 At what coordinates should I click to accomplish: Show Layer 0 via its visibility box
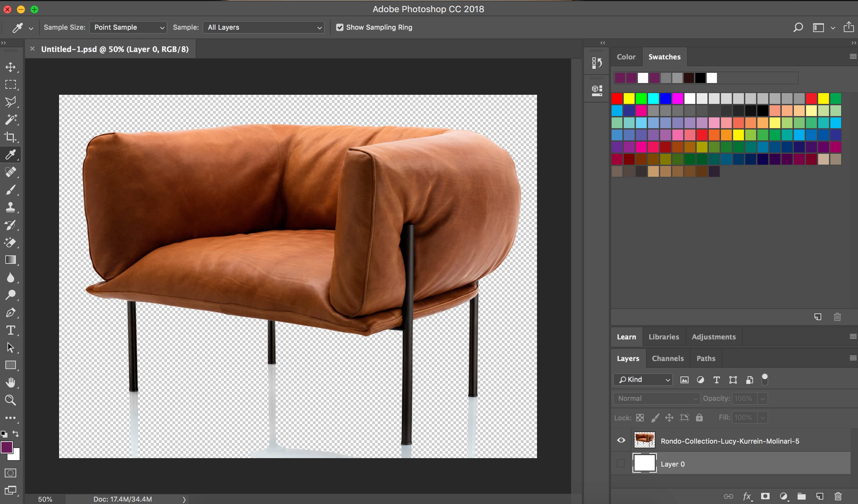coord(621,463)
